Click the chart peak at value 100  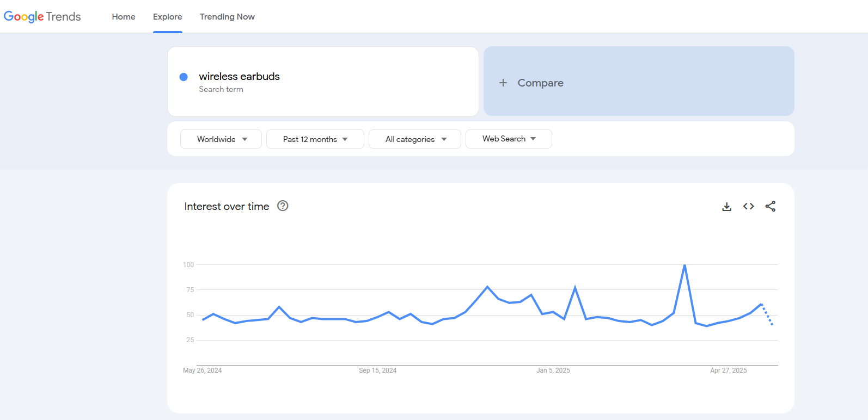tap(684, 265)
